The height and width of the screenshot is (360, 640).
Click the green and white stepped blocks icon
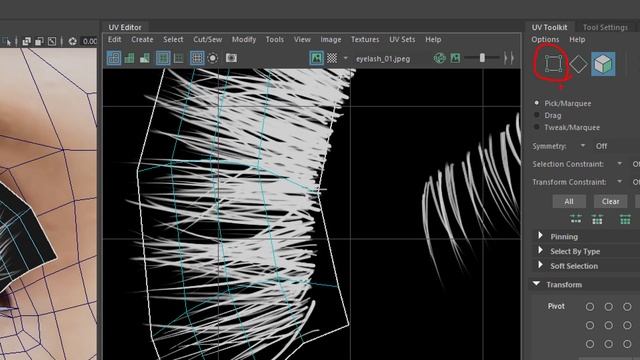(145, 58)
